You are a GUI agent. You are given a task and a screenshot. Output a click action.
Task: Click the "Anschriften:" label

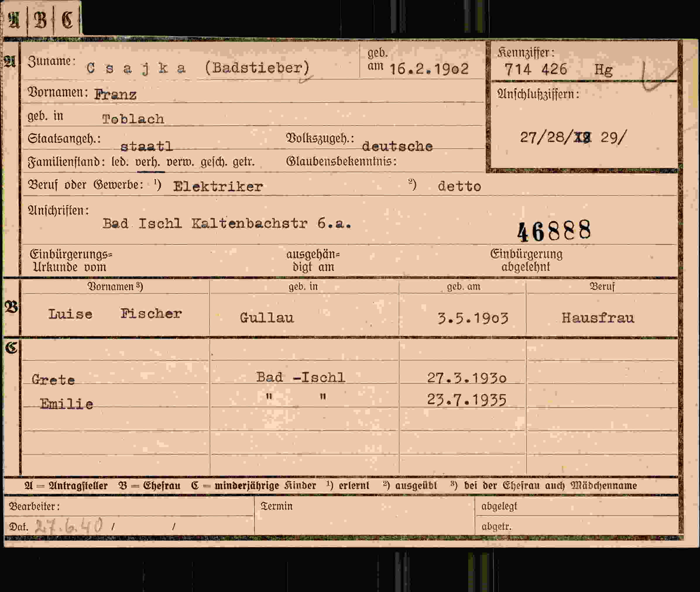point(59,211)
